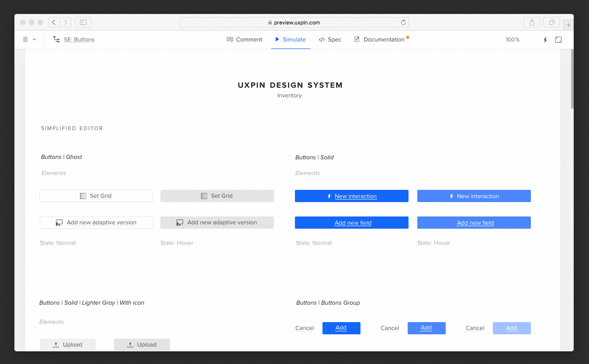This screenshot has width=589, height=364.
Task: Click the page vertical scrollbar thumb
Action: [x=572, y=79]
